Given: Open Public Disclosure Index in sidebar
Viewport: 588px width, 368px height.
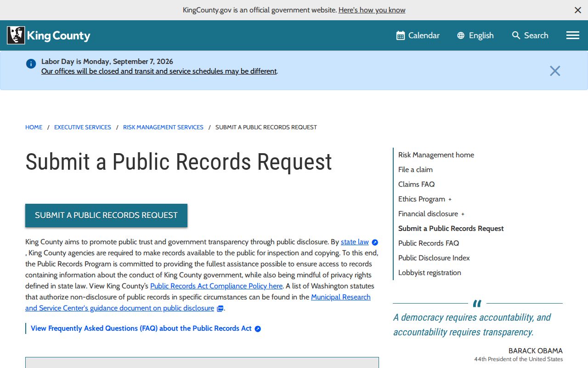Looking at the screenshot, I should 434,258.
